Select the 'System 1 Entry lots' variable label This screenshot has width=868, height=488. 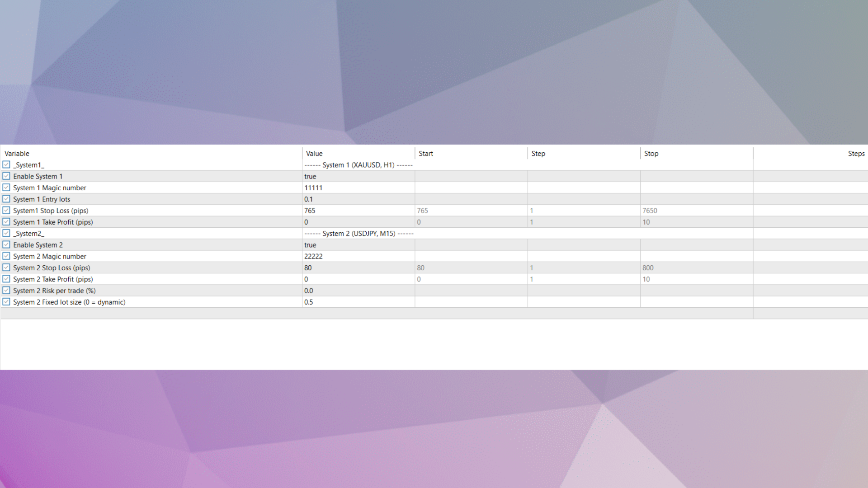42,199
